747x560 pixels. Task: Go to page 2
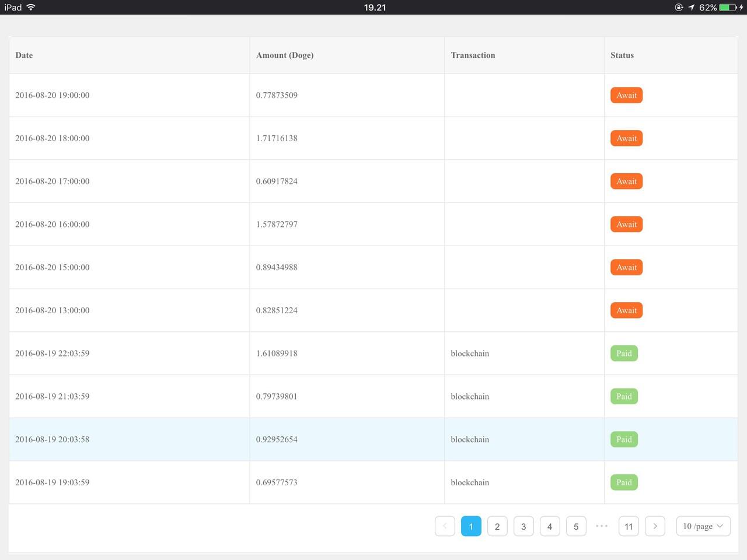pos(497,526)
